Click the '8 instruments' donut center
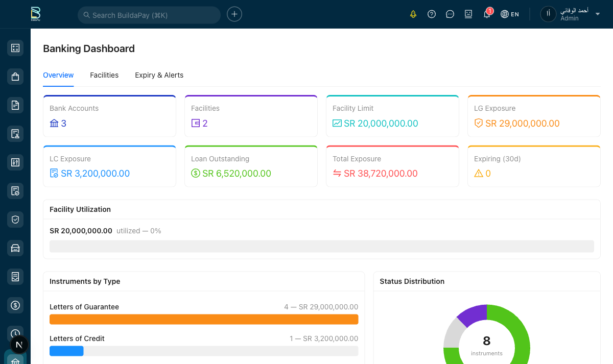Screen dimensions: 613x364 (487, 345)
